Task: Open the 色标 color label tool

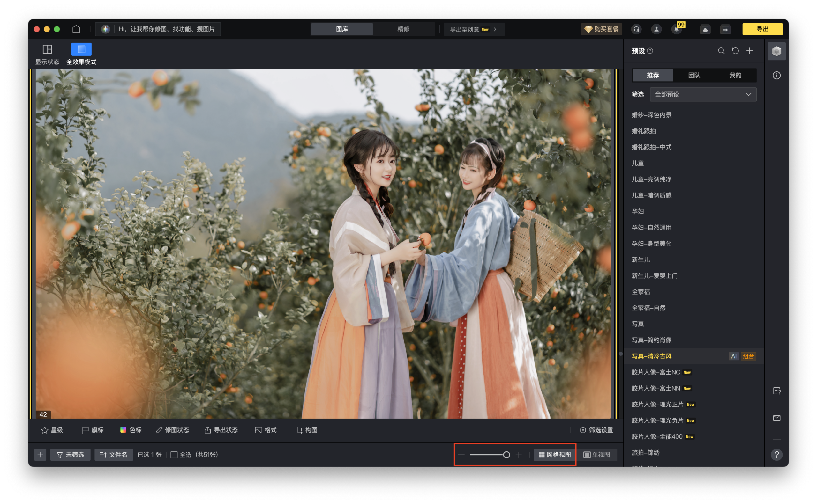Action: tap(131, 430)
